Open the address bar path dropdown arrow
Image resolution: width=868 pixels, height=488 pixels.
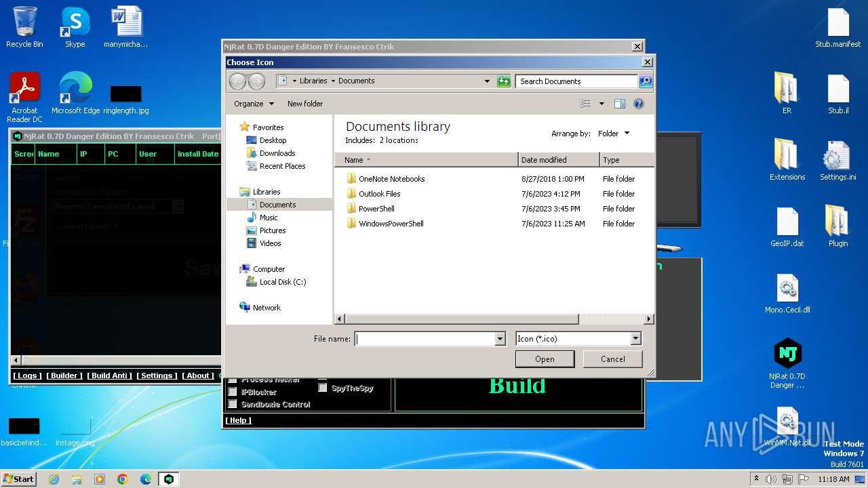[x=487, y=81]
